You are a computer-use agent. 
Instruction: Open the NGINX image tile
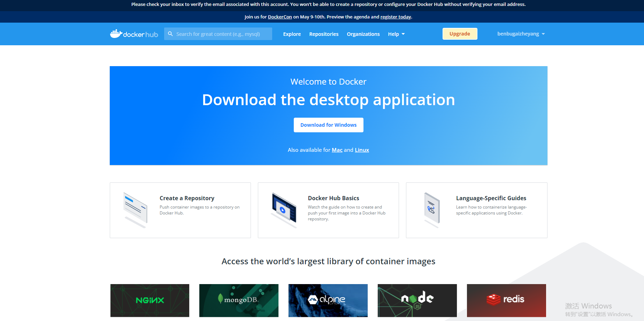(150, 300)
